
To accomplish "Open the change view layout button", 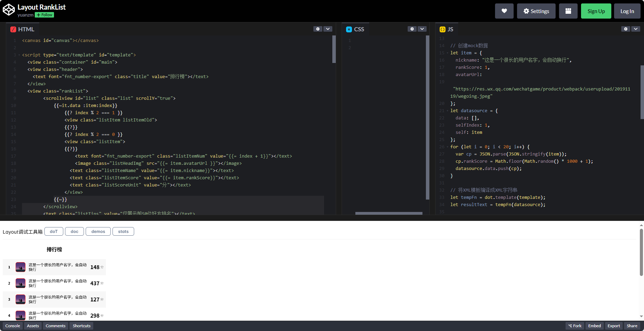I will [568, 11].
